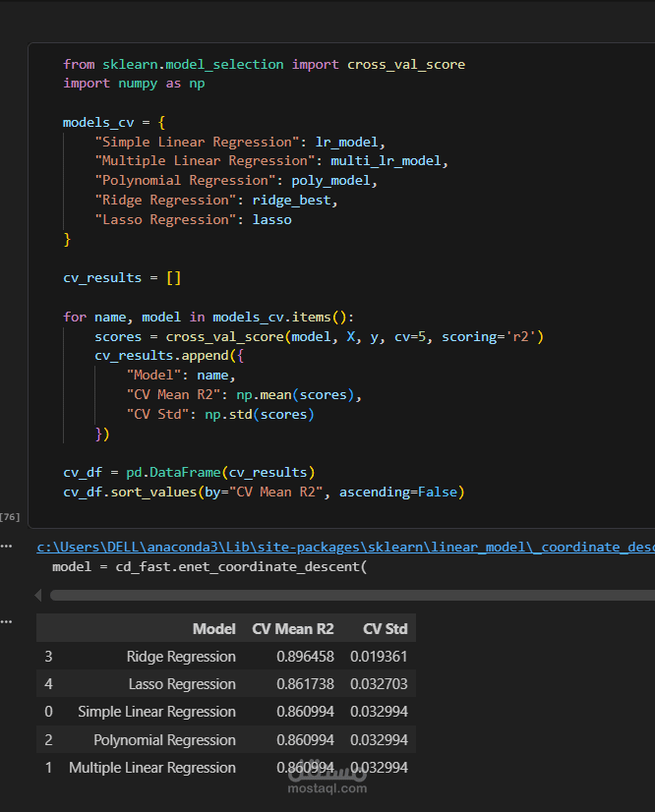Viewport: 655px width, 812px height.
Task: Click the "Model" column header
Action: tap(213, 629)
